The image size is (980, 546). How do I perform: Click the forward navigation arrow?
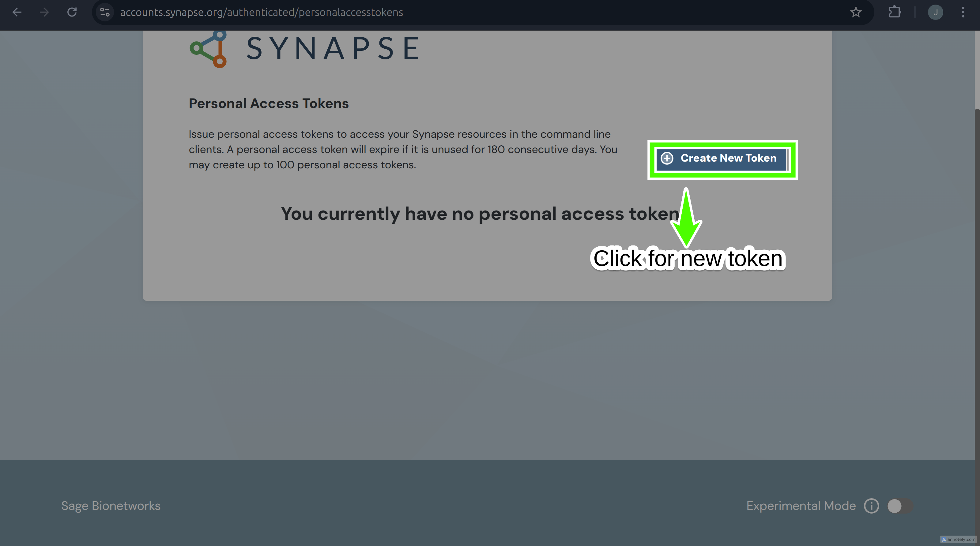[x=44, y=12]
